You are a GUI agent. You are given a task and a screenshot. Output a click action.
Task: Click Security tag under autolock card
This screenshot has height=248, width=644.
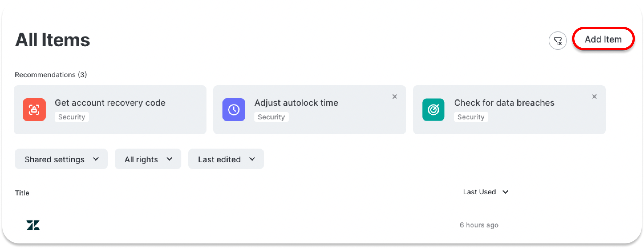272,117
